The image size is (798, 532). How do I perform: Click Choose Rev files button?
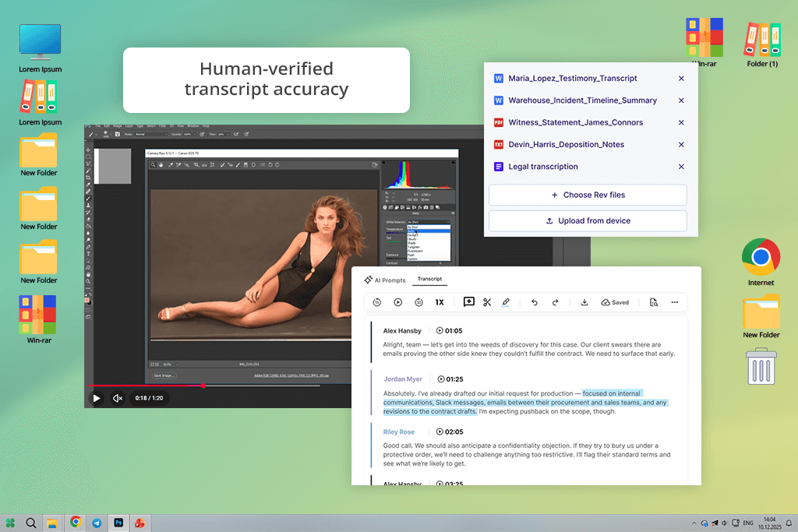coord(588,195)
